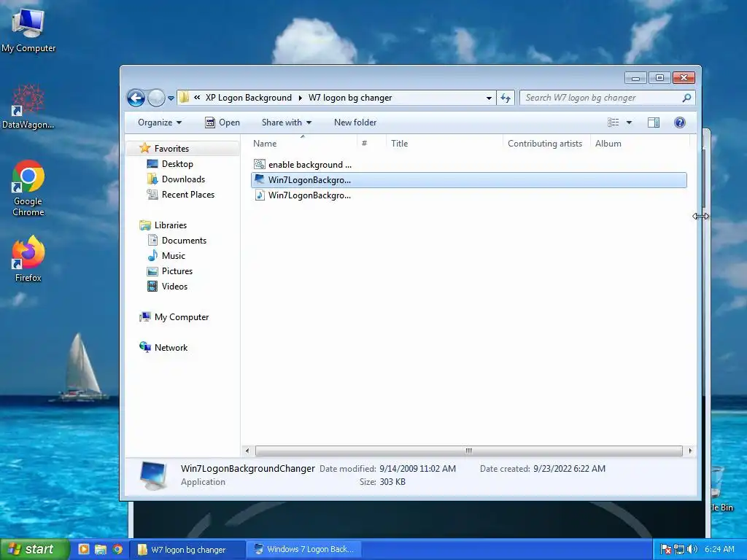The height and width of the screenshot is (560, 747).
Task: Switch to W7 logon bg changer taskbar button
Action: pyautogui.click(x=188, y=550)
